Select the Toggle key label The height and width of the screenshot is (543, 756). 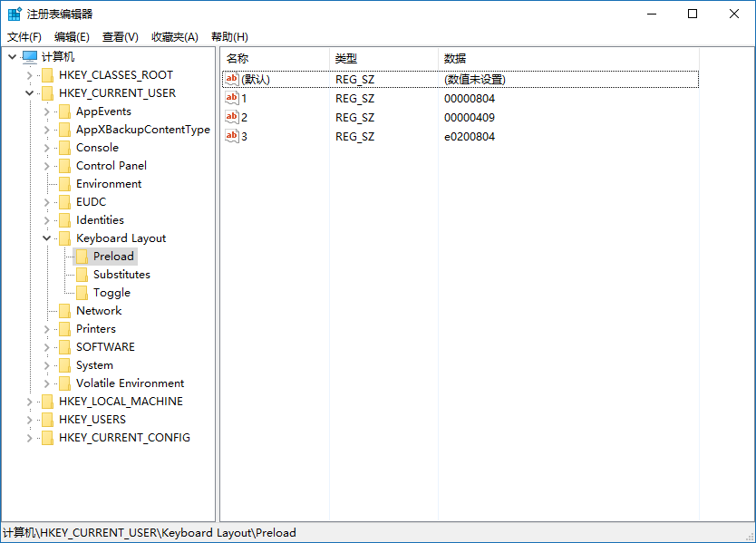tap(111, 293)
